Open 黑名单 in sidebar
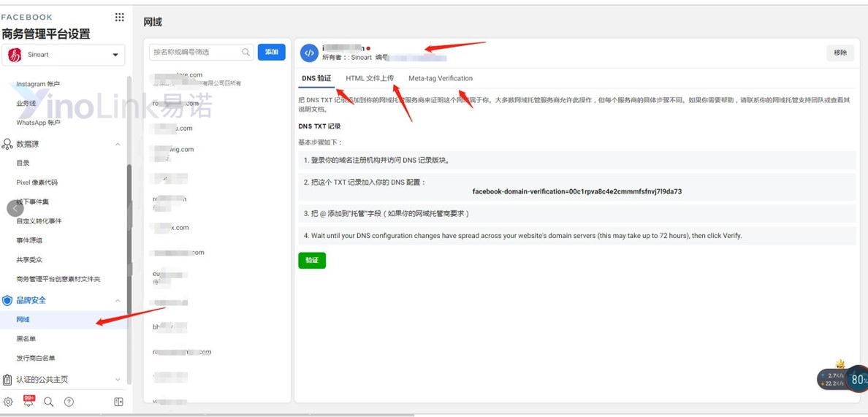The image size is (868, 417). pos(26,338)
